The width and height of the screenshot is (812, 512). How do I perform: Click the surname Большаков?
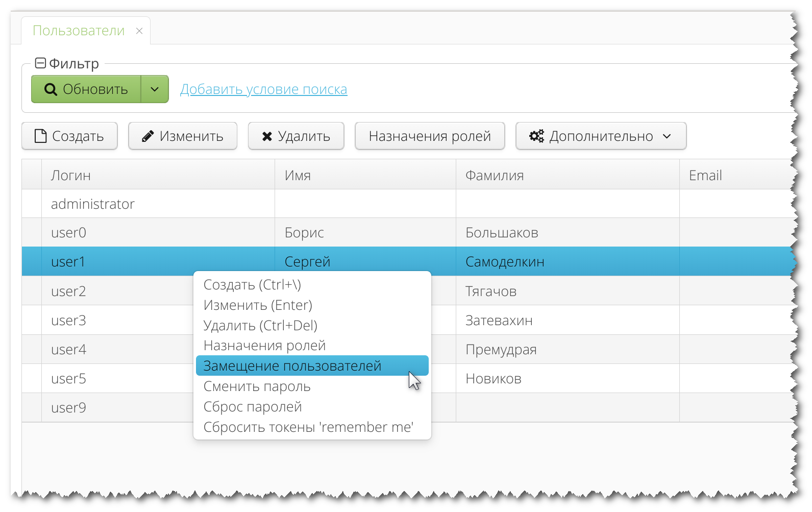(x=502, y=233)
